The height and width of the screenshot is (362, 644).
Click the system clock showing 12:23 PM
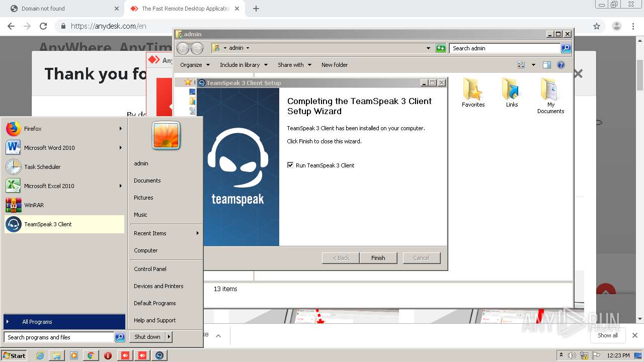[x=618, y=355]
